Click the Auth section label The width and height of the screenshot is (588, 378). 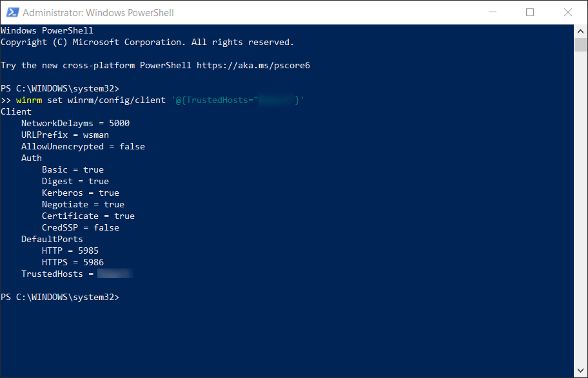point(31,158)
